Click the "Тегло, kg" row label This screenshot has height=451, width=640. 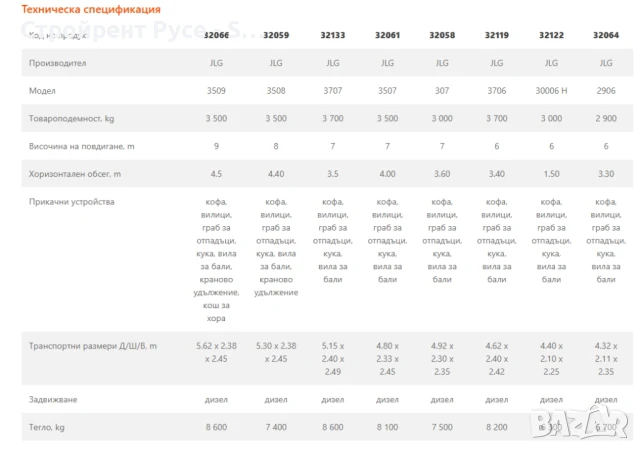click(47, 427)
